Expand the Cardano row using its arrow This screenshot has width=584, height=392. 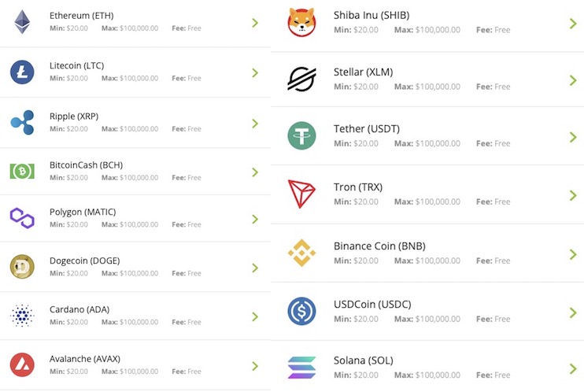255,316
